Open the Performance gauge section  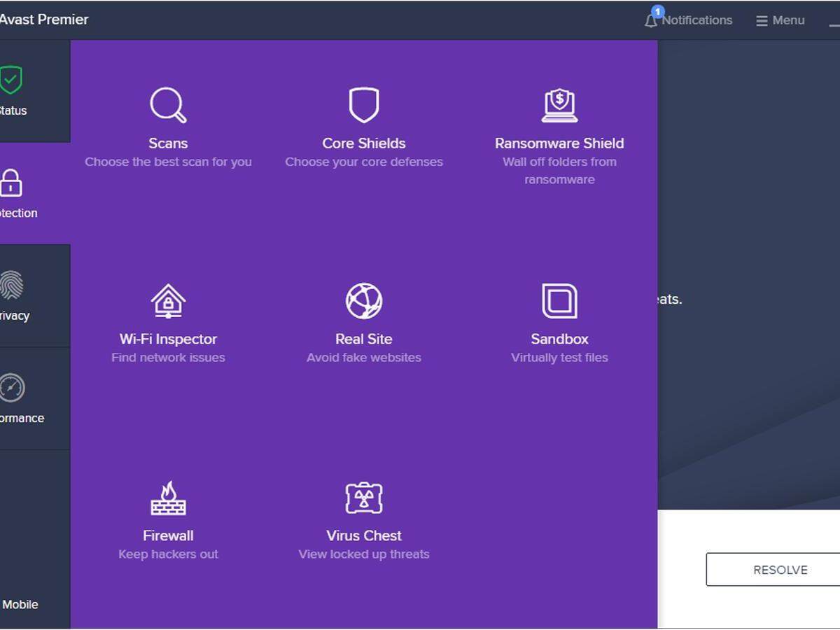click(11, 388)
